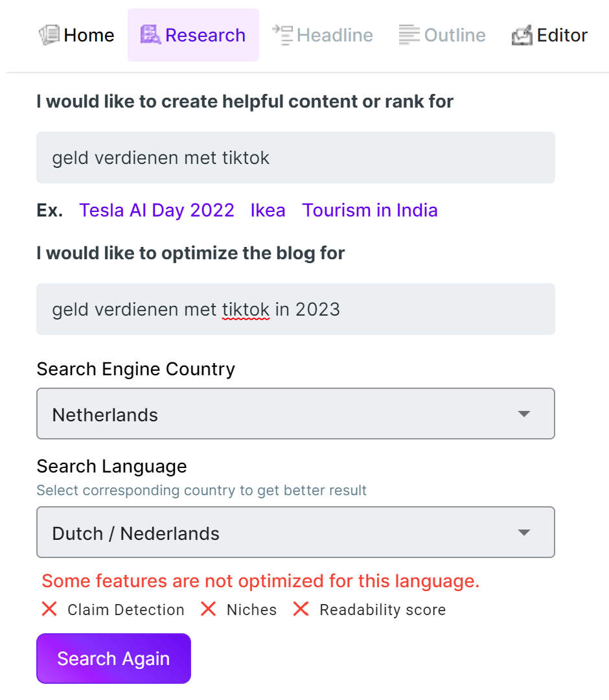Pick the Tourism in India example

click(370, 210)
